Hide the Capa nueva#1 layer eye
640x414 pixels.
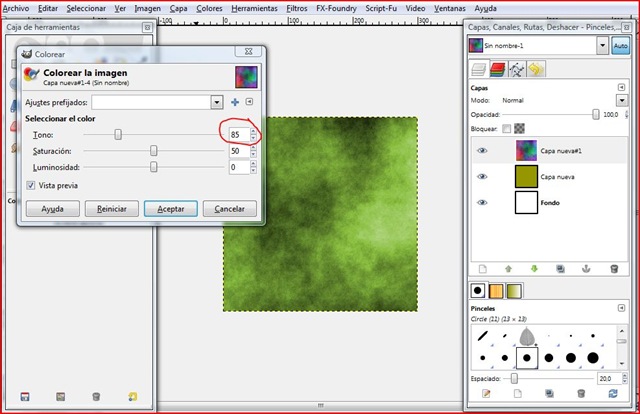pyautogui.click(x=483, y=150)
